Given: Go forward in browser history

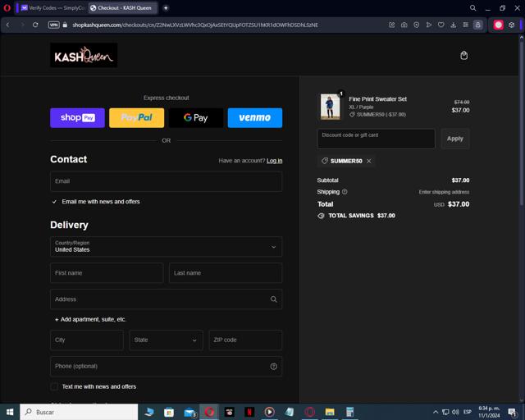Looking at the screenshot, I should [x=22, y=25].
